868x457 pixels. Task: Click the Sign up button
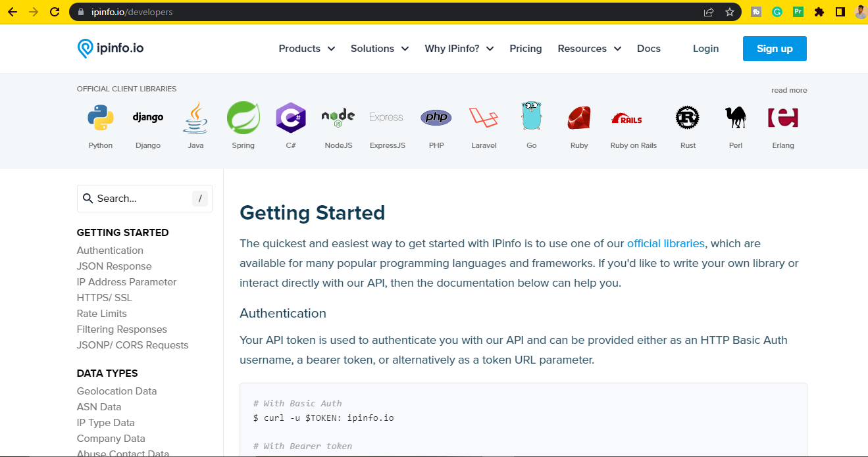pyautogui.click(x=775, y=49)
